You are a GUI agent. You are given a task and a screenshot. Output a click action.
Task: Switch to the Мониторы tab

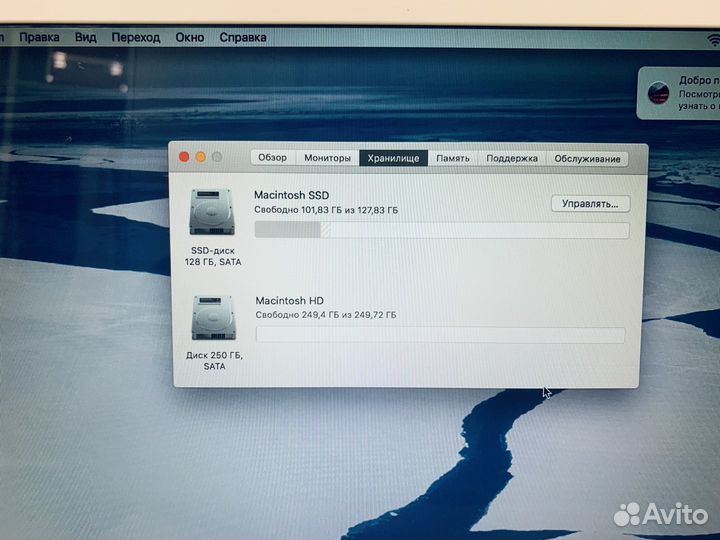pos(327,158)
